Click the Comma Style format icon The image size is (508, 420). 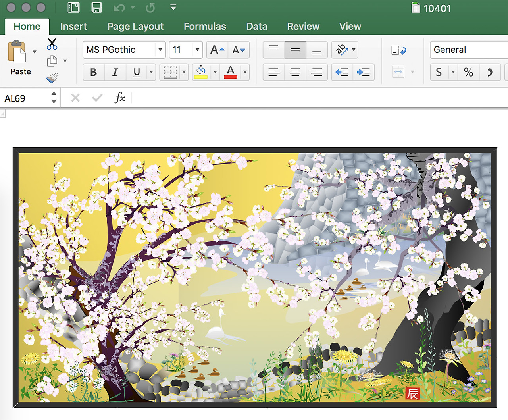tap(490, 72)
